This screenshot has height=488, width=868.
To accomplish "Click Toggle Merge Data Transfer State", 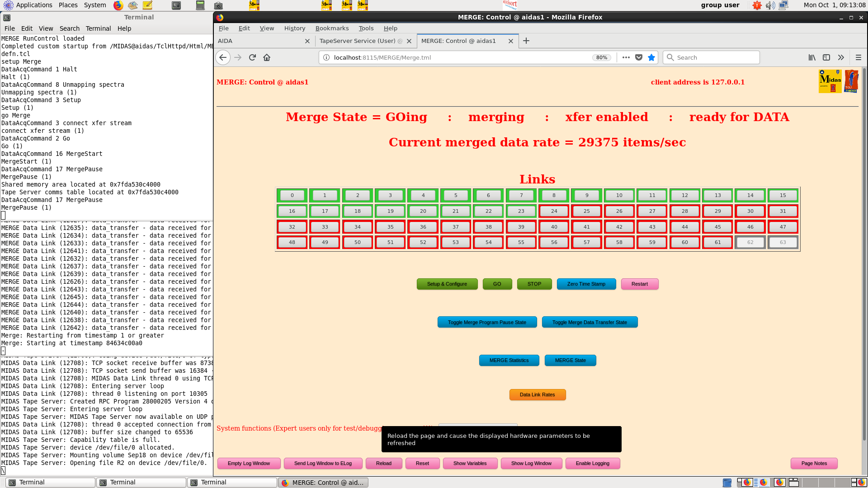I will click(x=590, y=322).
